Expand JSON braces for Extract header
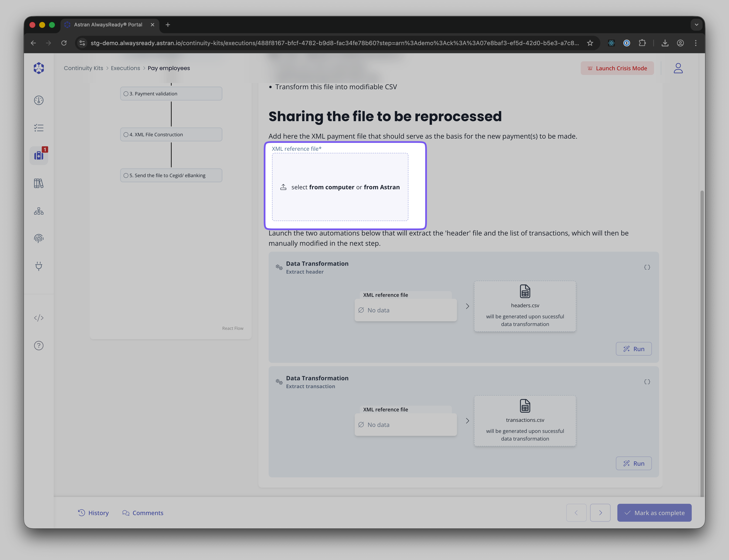Viewport: 729px width, 560px height. click(647, 267)
